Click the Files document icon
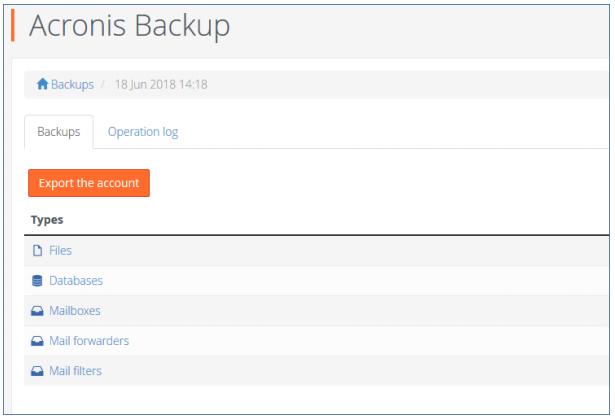The image size is (615, 419). pyautogui.click(x=37, y=250)
